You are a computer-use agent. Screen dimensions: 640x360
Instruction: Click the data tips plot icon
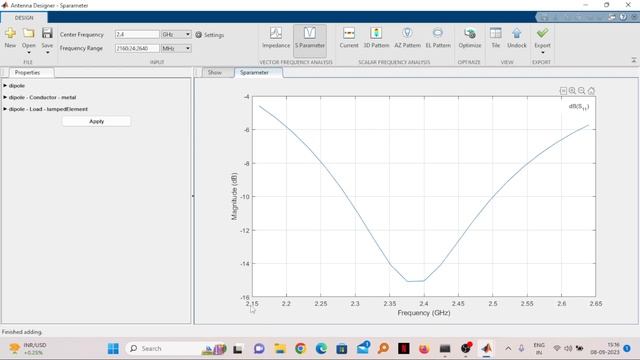pos(563,91)
